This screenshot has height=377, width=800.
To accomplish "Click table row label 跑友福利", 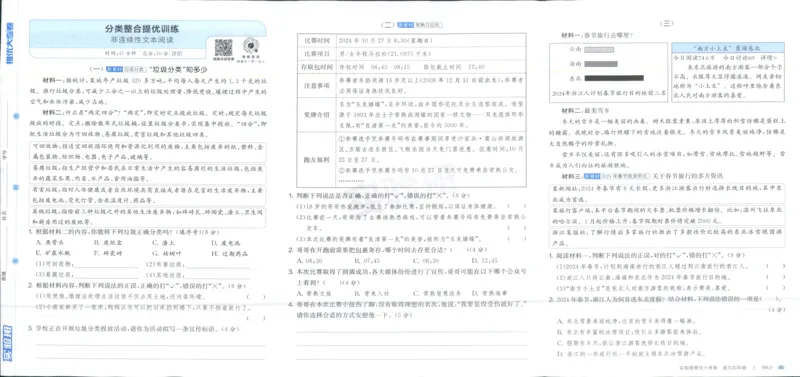I will pos(317,159).
